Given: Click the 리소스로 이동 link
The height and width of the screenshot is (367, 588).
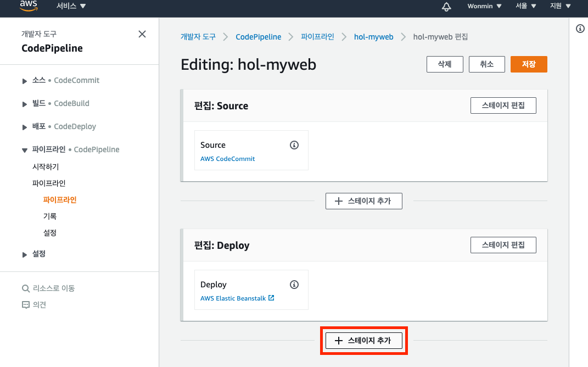Looking at the screenshot, I should (x=54, y=288).
